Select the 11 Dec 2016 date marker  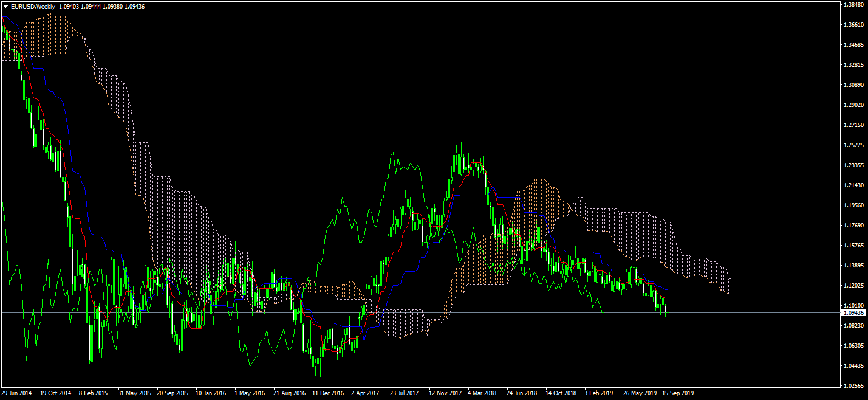click(x=328, y=393)
